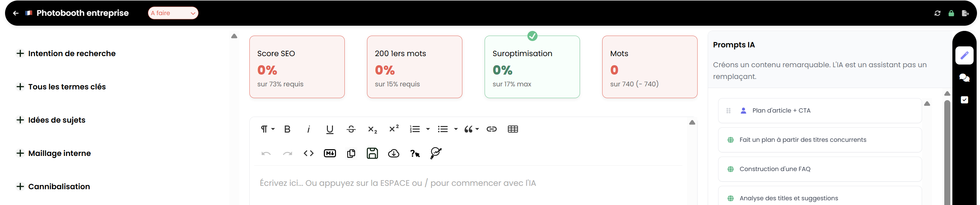The height and width of the screenshot is (205, 980).
Task: Toggle bold formatting in the editor toolbar
Action: [287, 129]
